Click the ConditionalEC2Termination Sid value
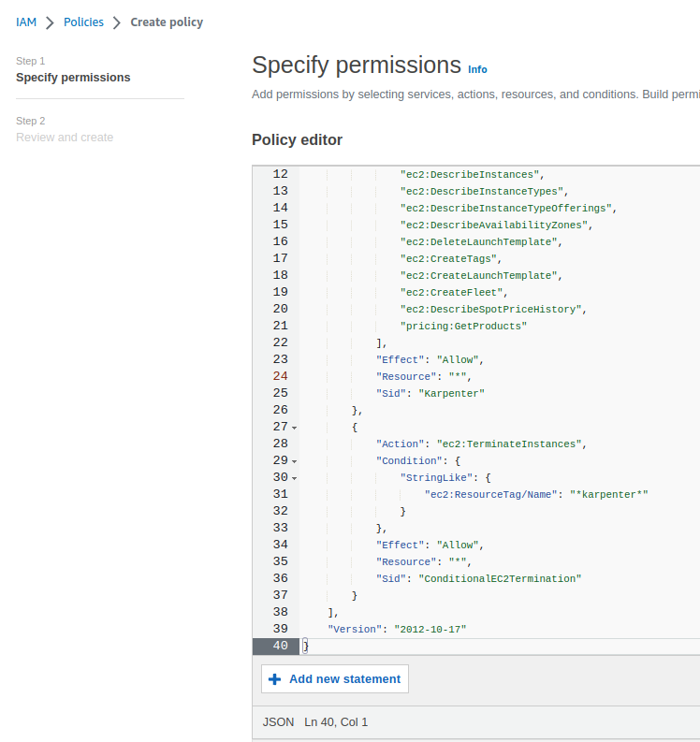Image resolution: width=700 pixels, height=742 pixels. pos(500,578)
